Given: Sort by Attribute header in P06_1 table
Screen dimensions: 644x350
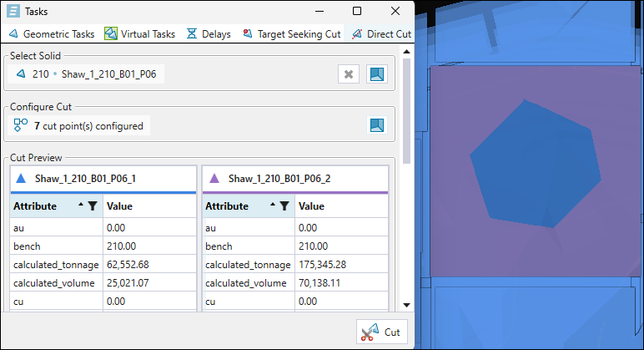Looking at the screenshot, I should click(x=35, y=206).
